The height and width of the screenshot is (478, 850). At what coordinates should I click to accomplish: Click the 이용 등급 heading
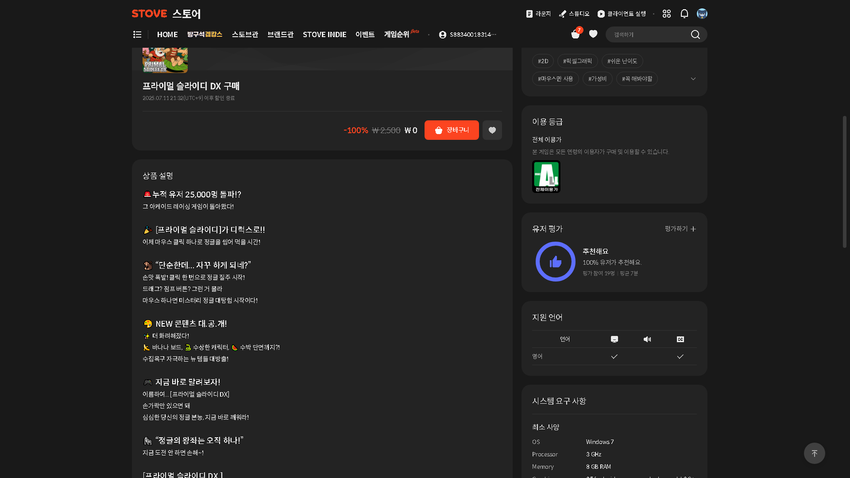tap(548, 121)
